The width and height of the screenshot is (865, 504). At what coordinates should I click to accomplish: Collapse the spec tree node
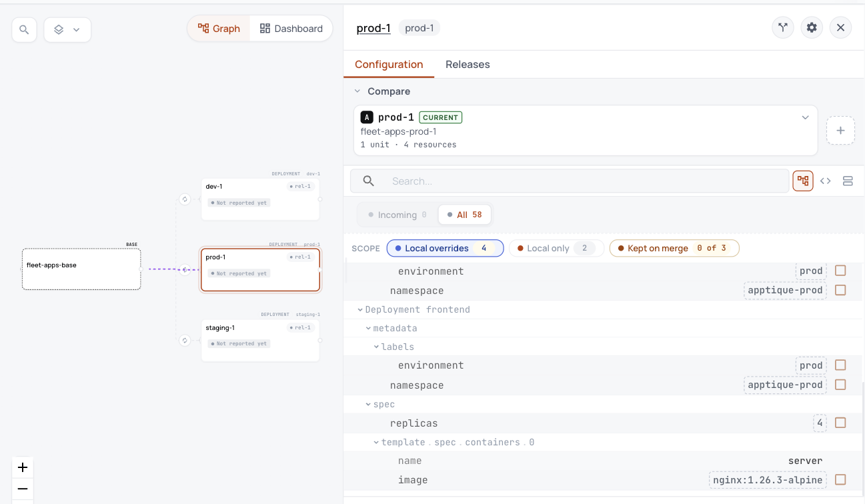(368, 405)
